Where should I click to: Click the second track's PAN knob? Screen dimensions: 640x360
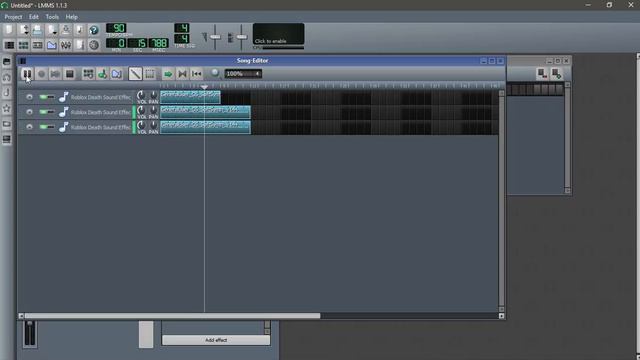point(153,110)
